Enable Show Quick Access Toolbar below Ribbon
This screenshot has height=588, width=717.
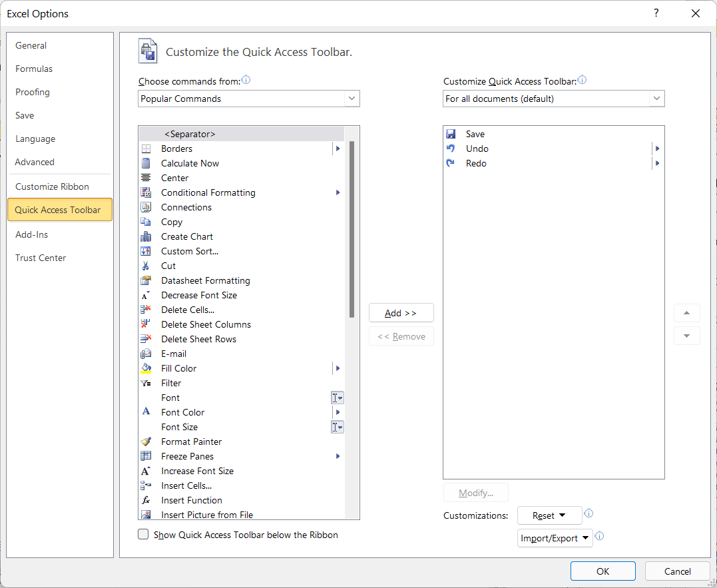tap(143, 534)
